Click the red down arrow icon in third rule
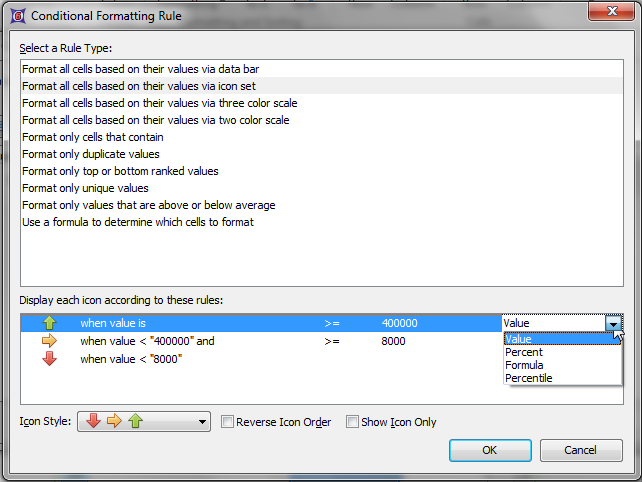 (x=50, y=359)
